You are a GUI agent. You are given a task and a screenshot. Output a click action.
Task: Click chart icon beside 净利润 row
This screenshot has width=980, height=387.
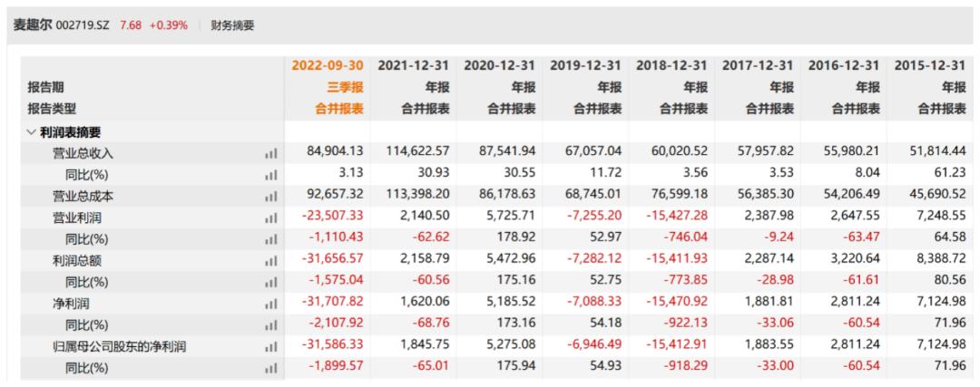pyautogui.click(x=270, y=305)
